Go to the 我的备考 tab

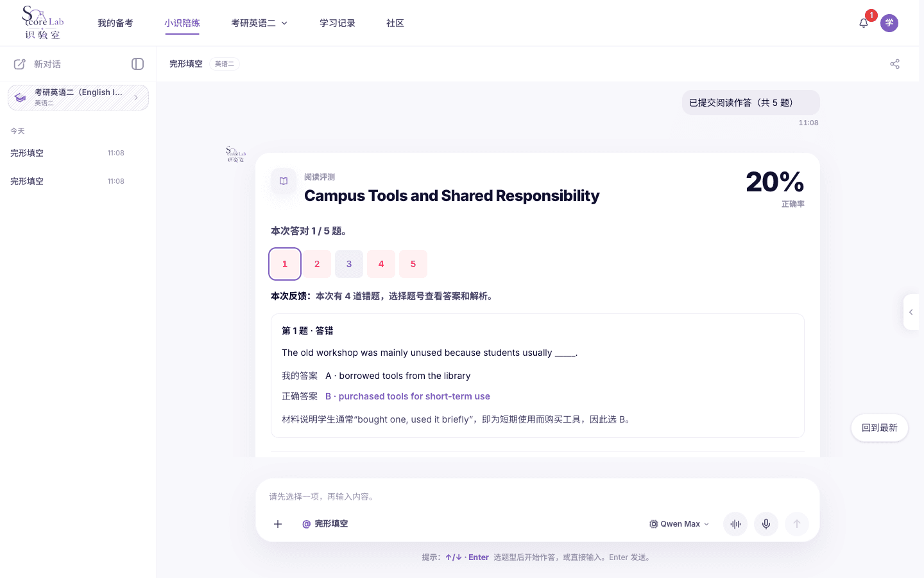116,23
